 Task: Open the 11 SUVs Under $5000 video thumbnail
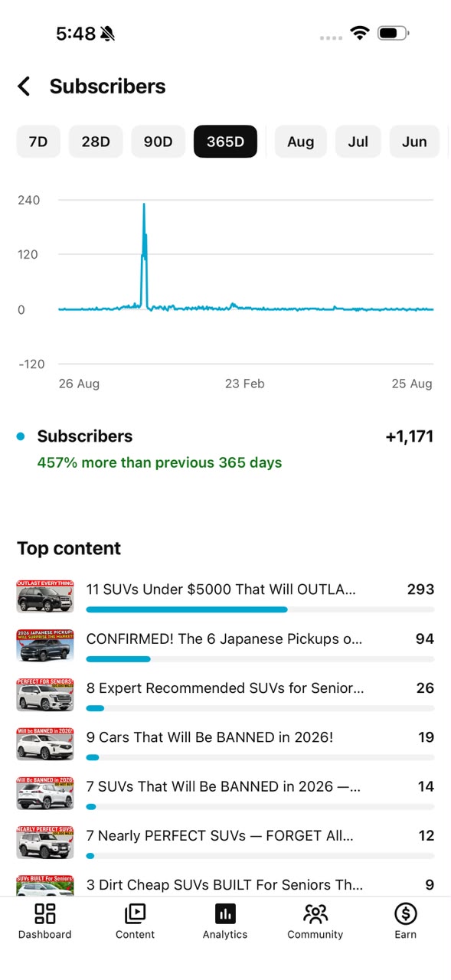(x=45, y=596)
